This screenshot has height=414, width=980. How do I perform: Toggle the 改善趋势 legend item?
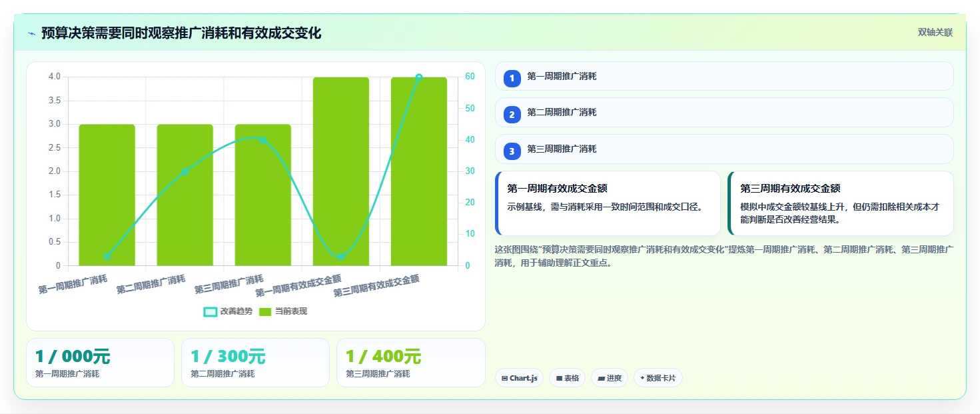click(228, 311)
